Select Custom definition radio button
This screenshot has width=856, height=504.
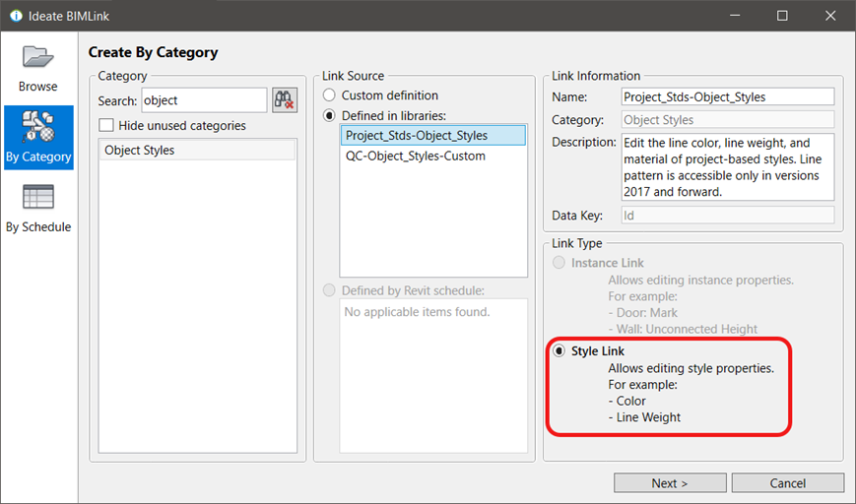point(329,94)
